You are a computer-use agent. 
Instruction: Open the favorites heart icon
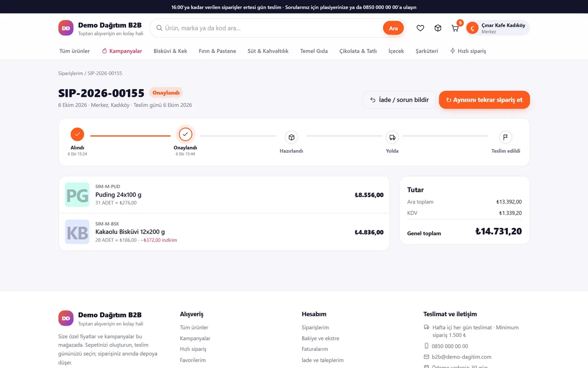[x=420, y=28]
